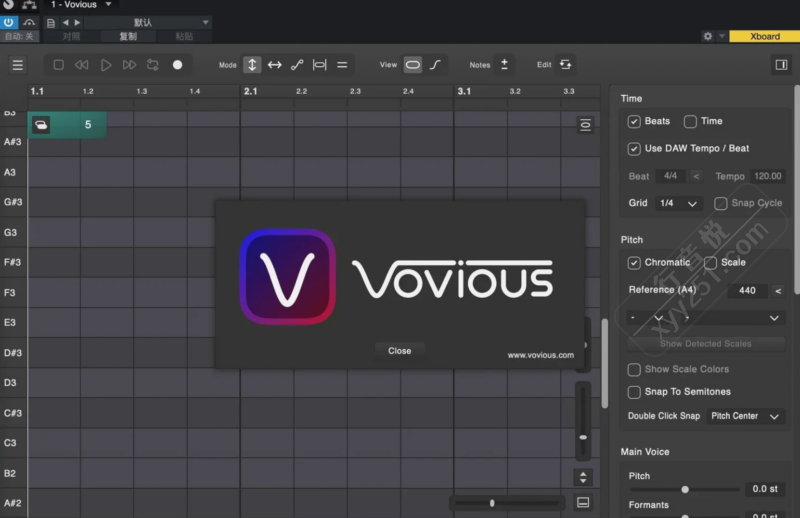Click the 对照 compare button

click(71, 36)
